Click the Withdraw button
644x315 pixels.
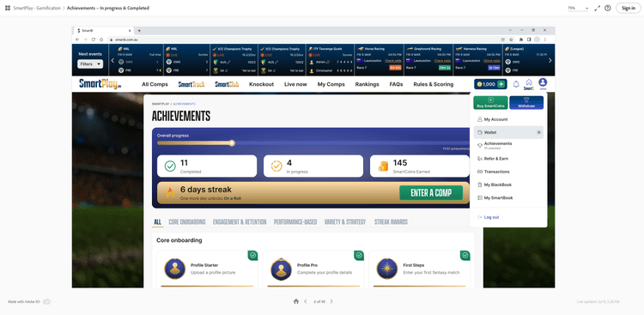[x=526, y=103]
